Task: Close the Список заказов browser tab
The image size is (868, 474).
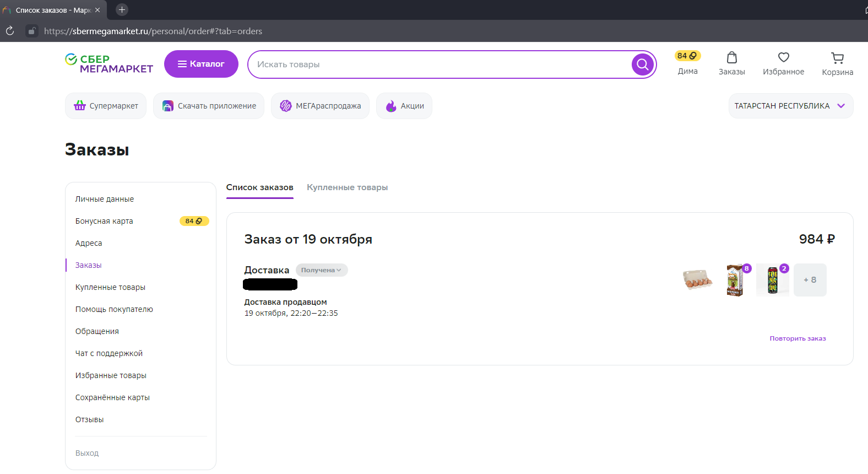Action: click(97, 10)
